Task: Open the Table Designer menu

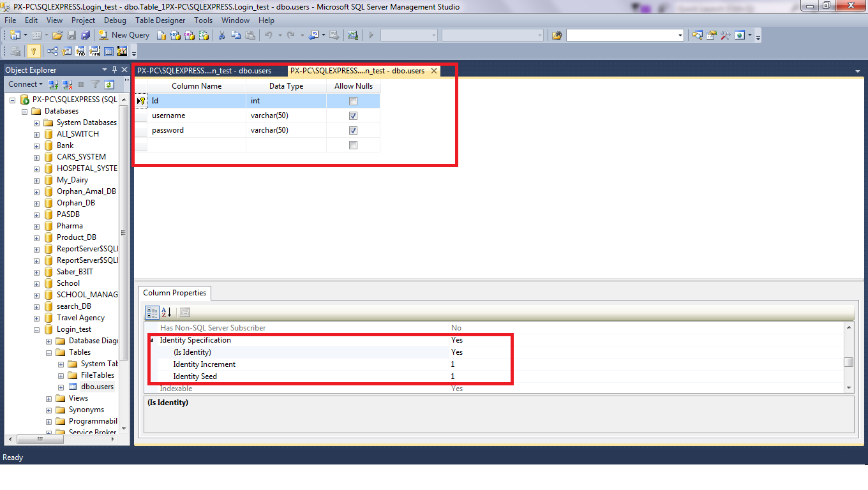Action: [160, 20]
